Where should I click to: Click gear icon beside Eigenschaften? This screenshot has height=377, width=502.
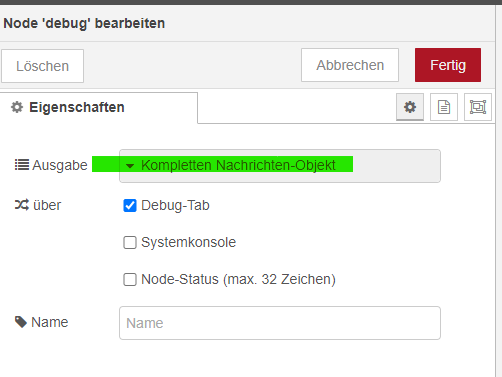click(x=17, y=107)
